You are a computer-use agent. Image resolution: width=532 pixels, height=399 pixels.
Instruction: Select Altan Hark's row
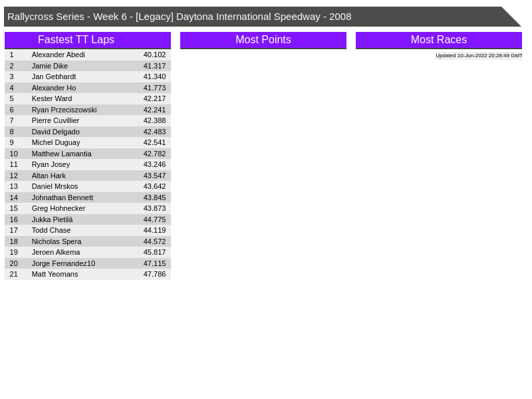pyautogui.click(x=49, y=176)
